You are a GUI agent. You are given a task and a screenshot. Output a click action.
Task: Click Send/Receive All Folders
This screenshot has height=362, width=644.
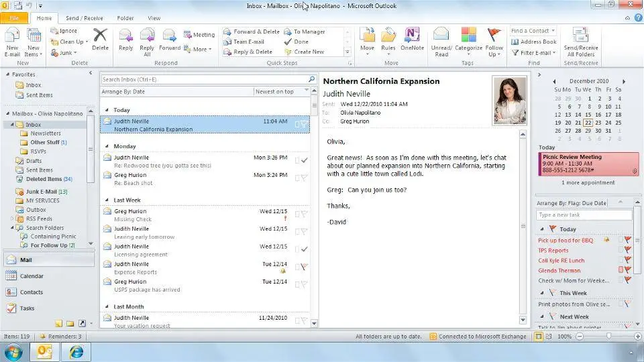coord(581,42)
